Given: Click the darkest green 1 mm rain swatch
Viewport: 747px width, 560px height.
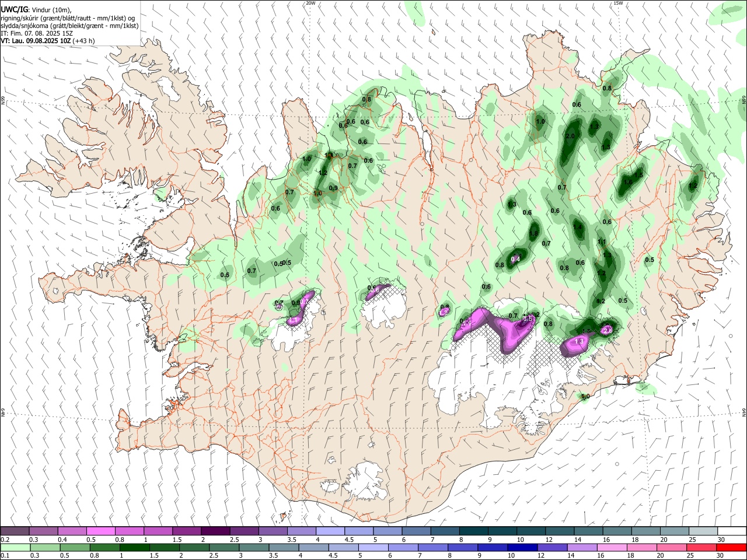Looking at the screenshot, I should point(135,548).
